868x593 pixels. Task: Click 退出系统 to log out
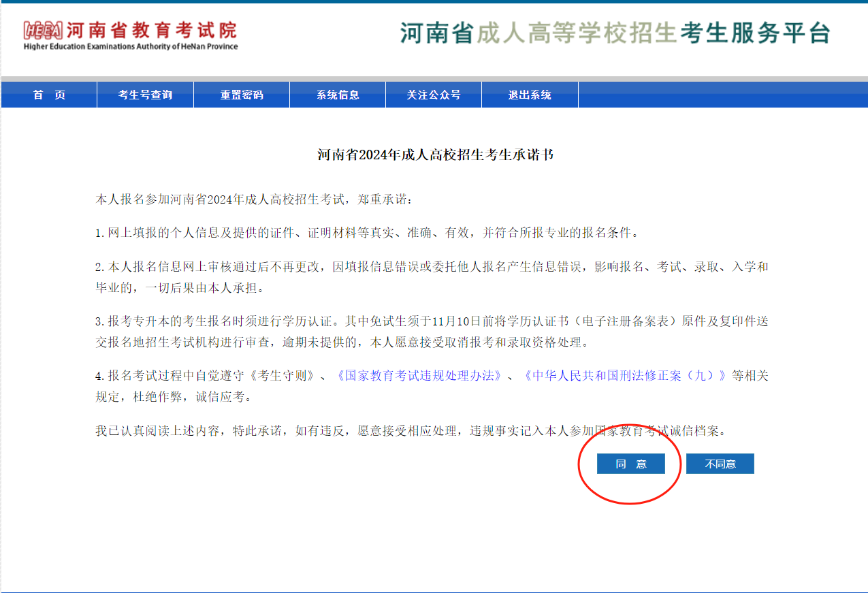pos(530,94)
